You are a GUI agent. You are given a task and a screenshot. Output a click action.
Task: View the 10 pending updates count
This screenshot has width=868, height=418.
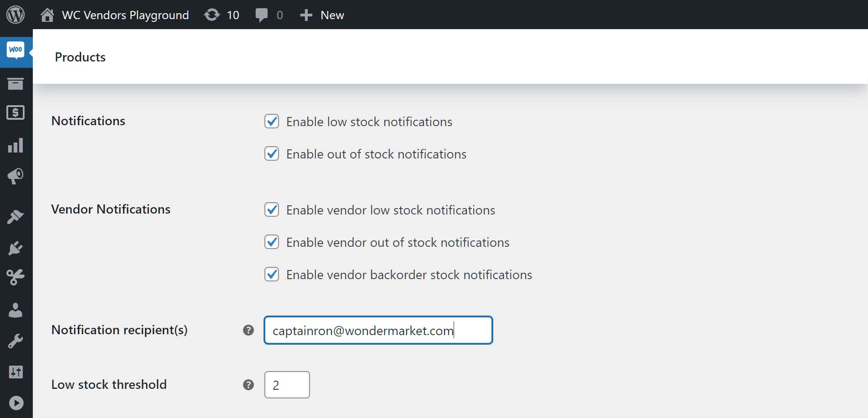[233, 15]
